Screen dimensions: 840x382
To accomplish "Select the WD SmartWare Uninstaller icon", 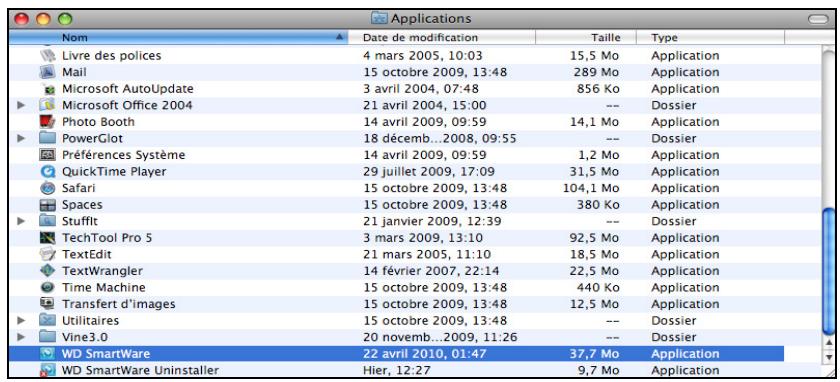I will 48,370.
